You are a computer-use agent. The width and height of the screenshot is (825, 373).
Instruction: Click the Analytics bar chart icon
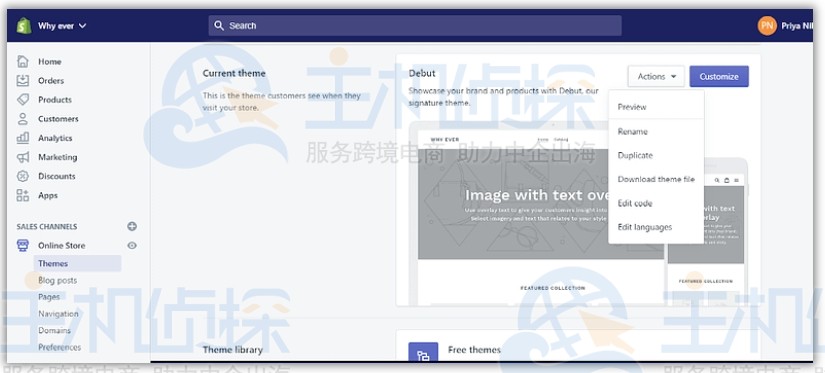tap(23, 138)
